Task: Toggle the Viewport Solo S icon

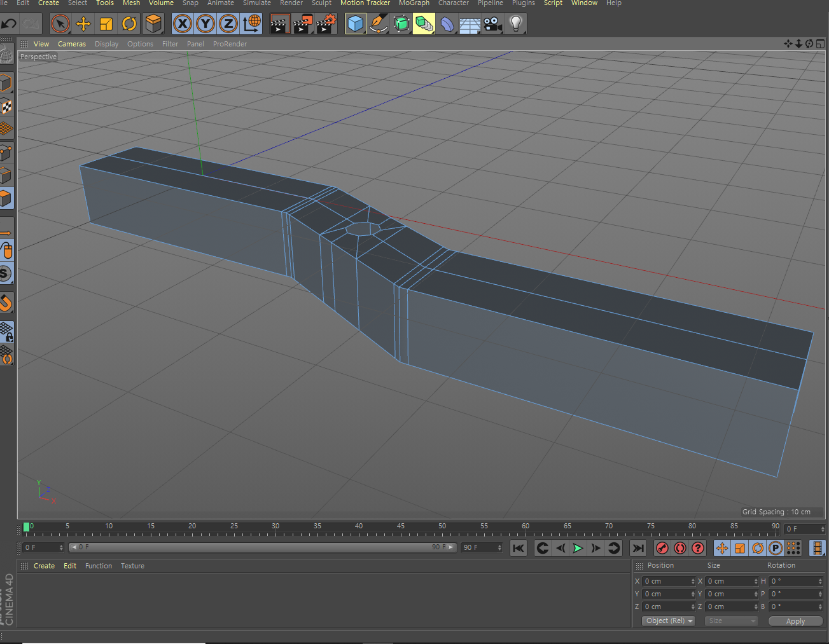Action: pos(6,274)
